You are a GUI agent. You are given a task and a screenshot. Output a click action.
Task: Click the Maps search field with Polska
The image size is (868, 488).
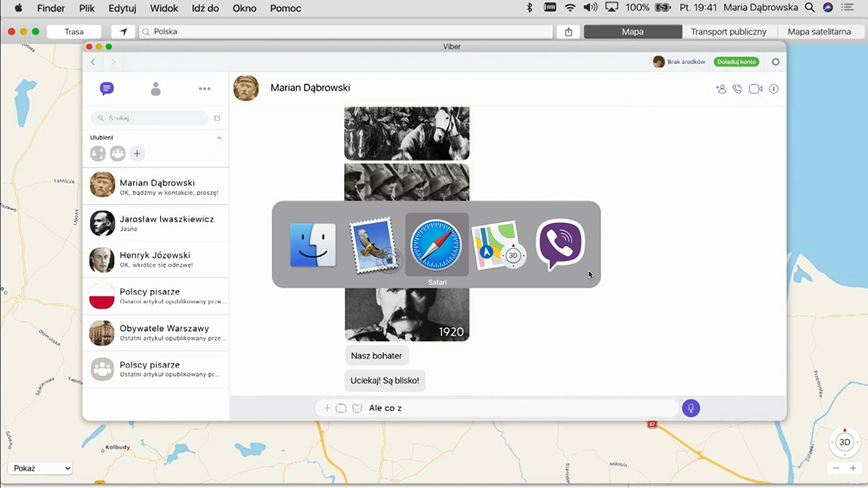click(x=346, y=32)
